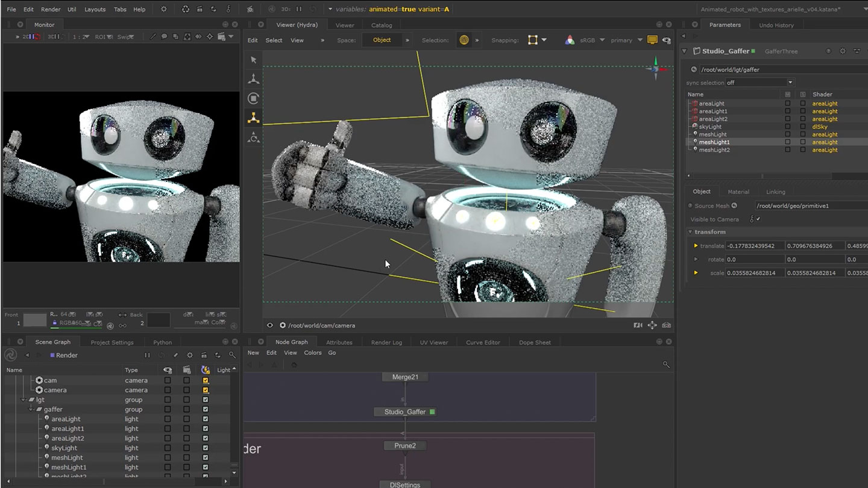Open the sync selection dropdown
Image resolution: width=868 pixels, height=488 pixels.
(x=759, y=83)
